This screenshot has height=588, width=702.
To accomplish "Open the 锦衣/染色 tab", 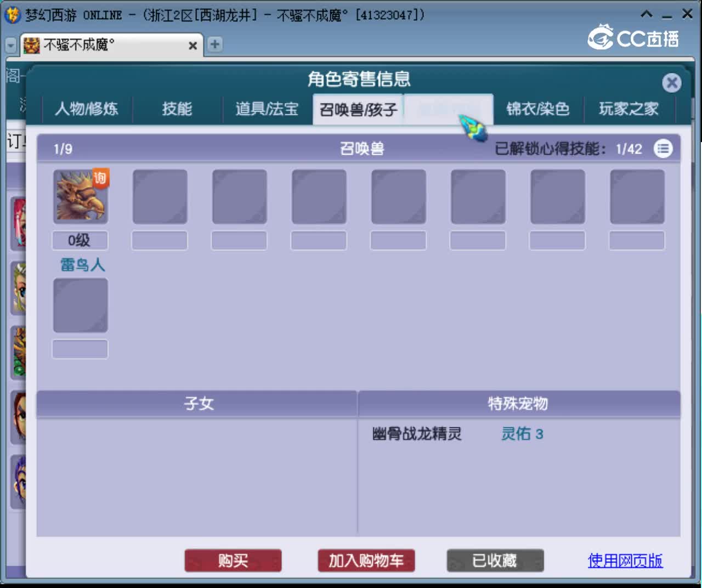I will tap(538, 109).
